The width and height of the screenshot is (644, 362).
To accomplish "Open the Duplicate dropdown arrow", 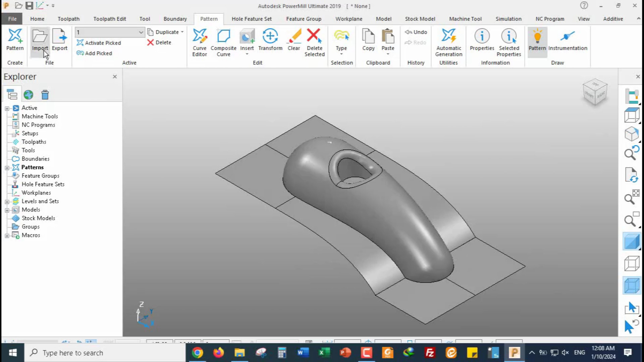I will [x=182, y=32].
